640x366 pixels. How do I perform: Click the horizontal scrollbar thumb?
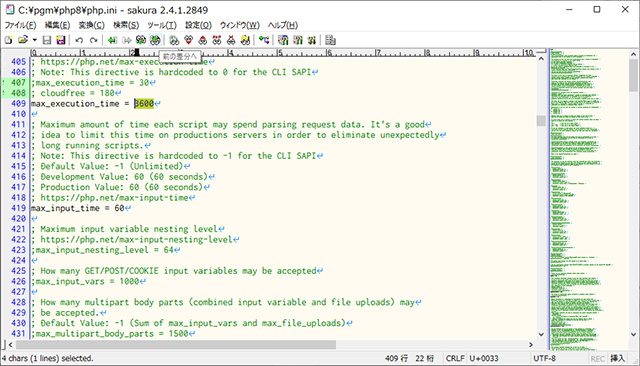(x=176, y=345)
